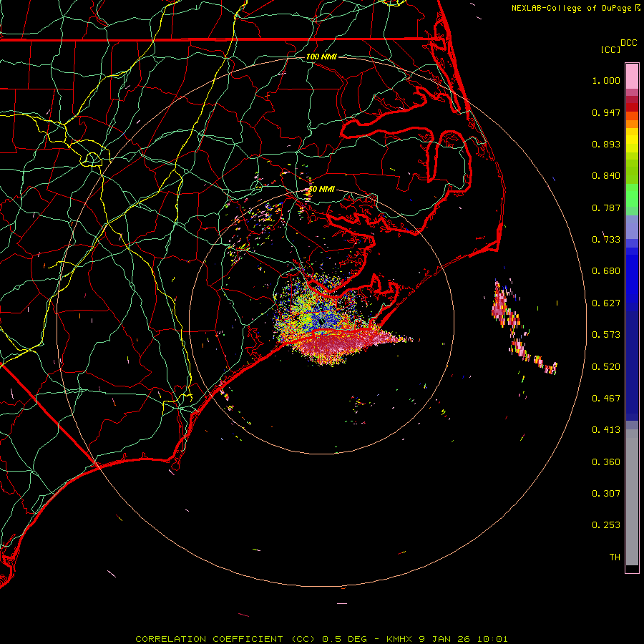Pick the light pink segment atop color bar
The height and width of the screenshot is (644, 644).
coord(632,76)
